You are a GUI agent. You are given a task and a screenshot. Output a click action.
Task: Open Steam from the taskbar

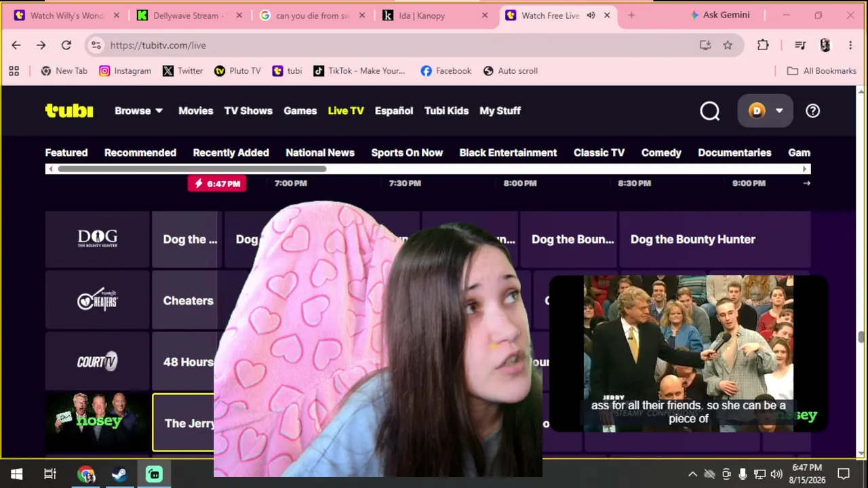(119, 474)
